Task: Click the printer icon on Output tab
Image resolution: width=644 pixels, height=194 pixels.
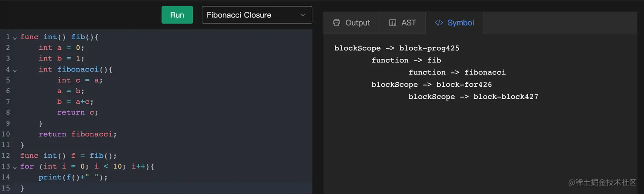Action: pyautogui.click(x=336, y=23)
